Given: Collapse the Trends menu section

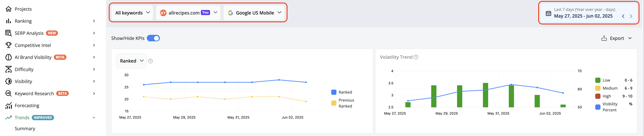Looking at the screenshot, I should coord(94,118).
